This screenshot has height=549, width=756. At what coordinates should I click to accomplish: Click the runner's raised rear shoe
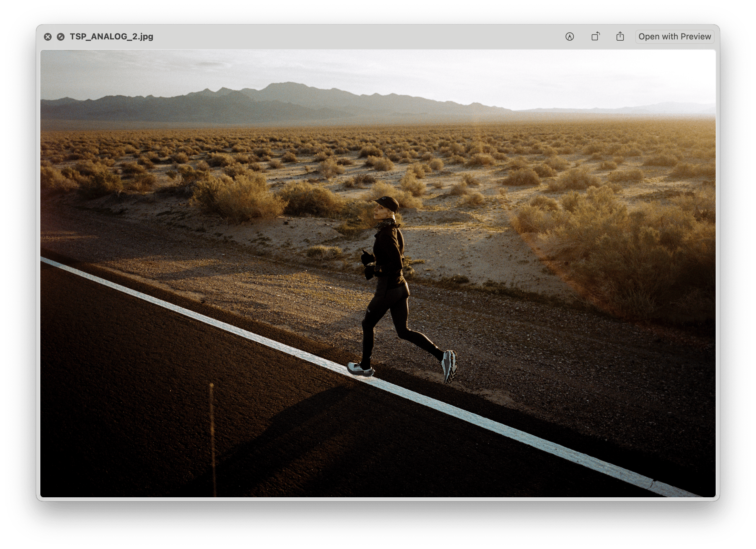pos(449,366)
